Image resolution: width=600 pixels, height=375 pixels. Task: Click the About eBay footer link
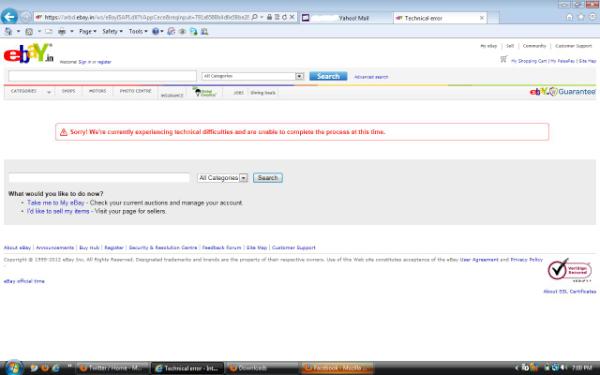[x=17, y=248]
